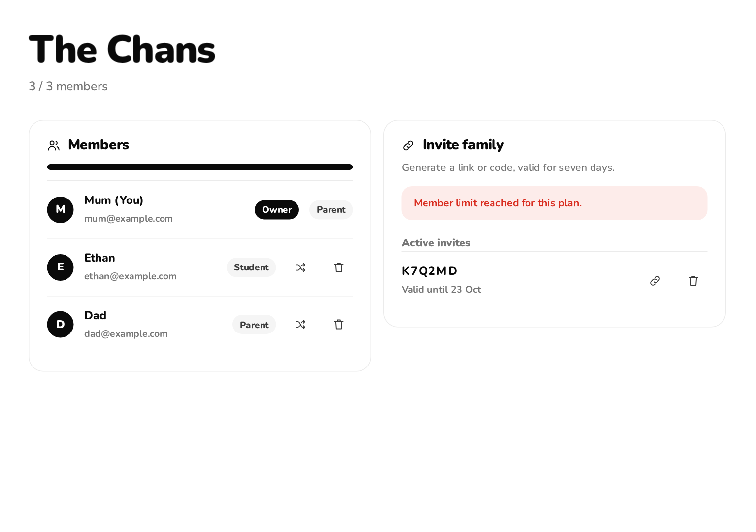Copy link for invite K7Q2MD
This screenshot has height=532, width=756.
[655, 281]
